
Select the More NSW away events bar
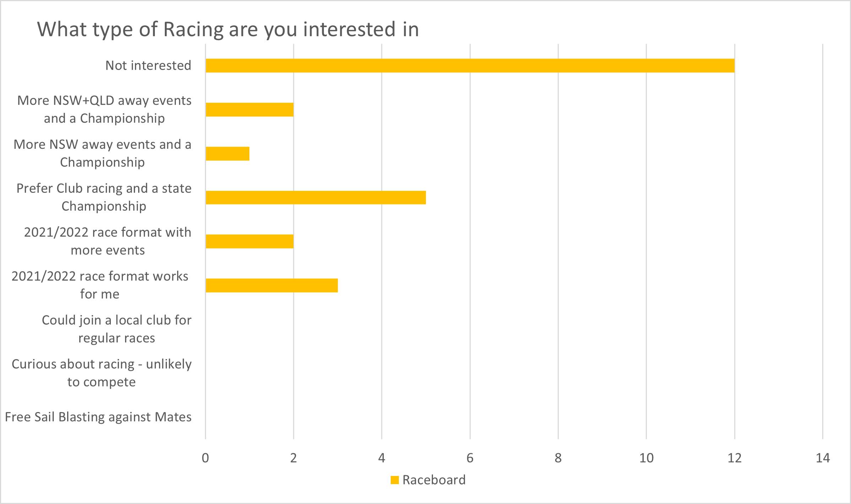(227, 153)
